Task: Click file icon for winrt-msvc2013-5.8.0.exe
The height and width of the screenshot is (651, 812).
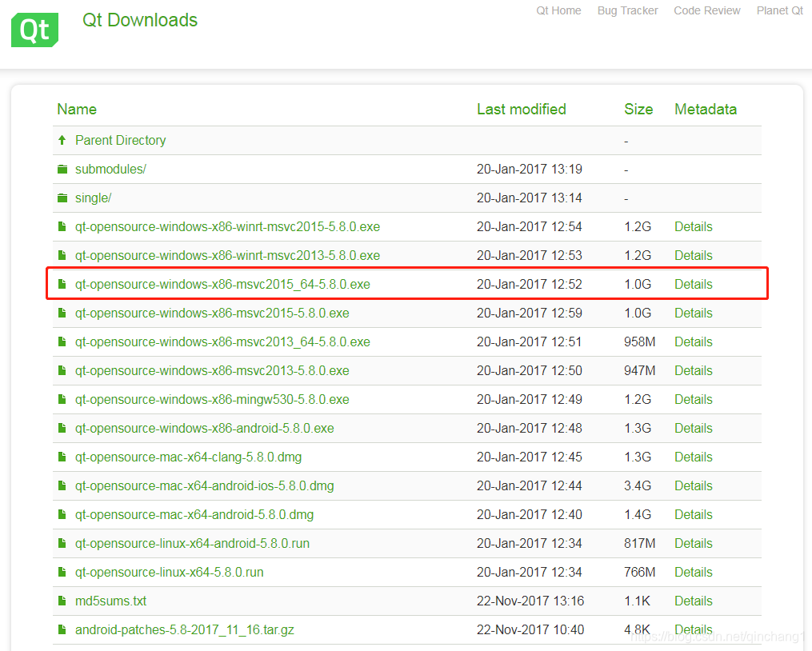Action: [x=62, y=255]
